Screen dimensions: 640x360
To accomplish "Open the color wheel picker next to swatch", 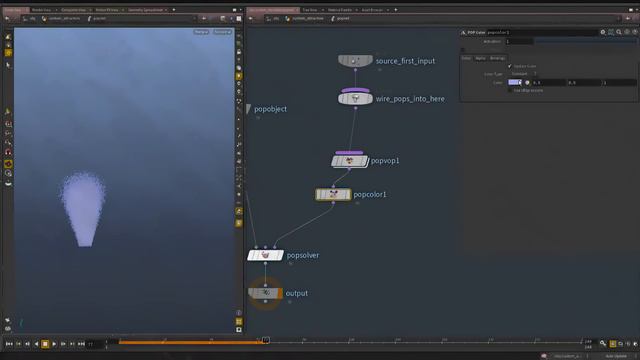I will tap(527, 82).
